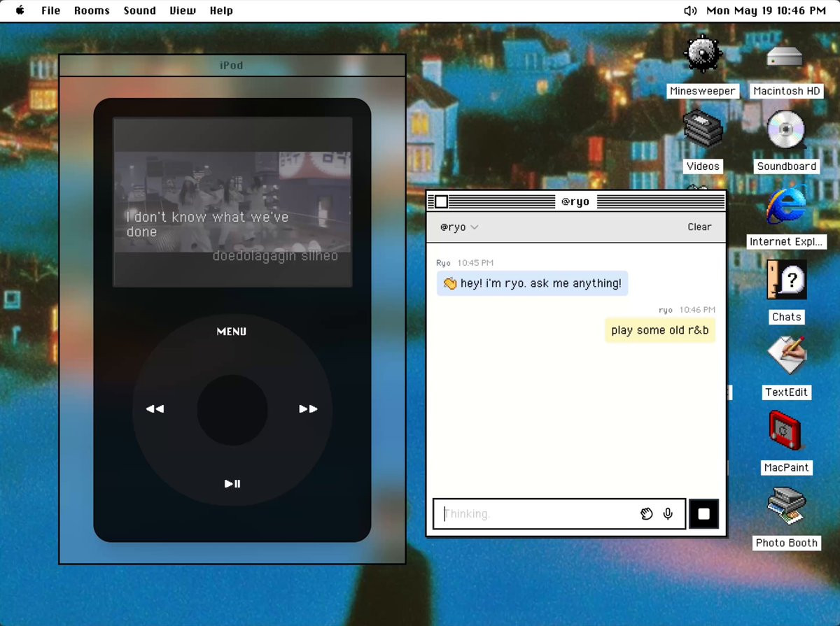This screenshot has height=626, width=840.
Task: Click the waving hand nudge icon
Action: pyautogui.click(x=646, y=514)
